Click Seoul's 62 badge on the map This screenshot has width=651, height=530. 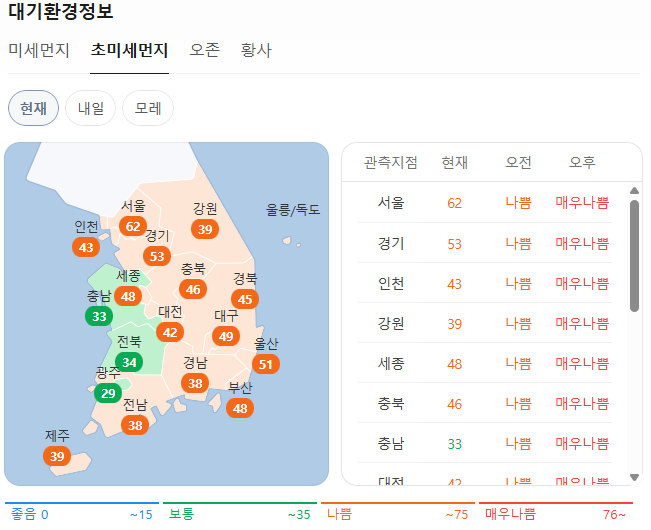[133, 226]
